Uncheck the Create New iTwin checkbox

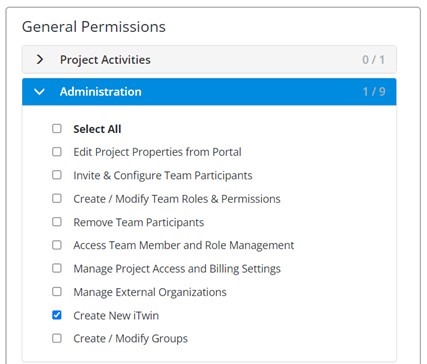tap(57, 315)
